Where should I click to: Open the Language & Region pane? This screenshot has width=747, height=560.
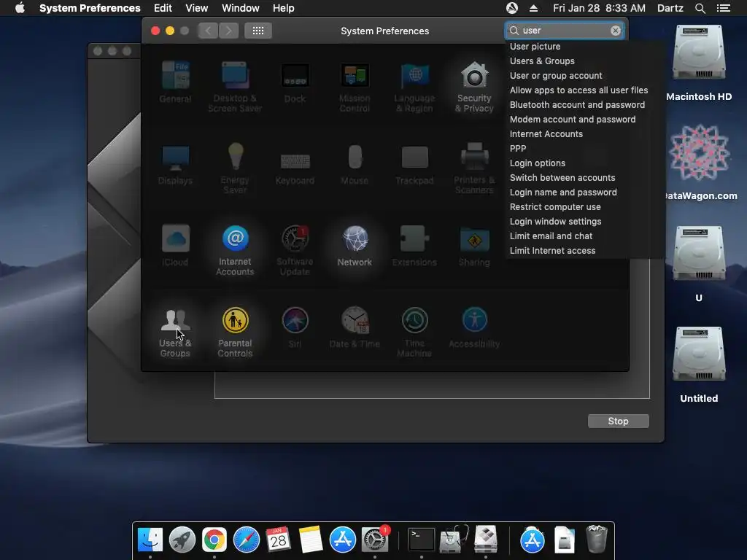(414, 87)
